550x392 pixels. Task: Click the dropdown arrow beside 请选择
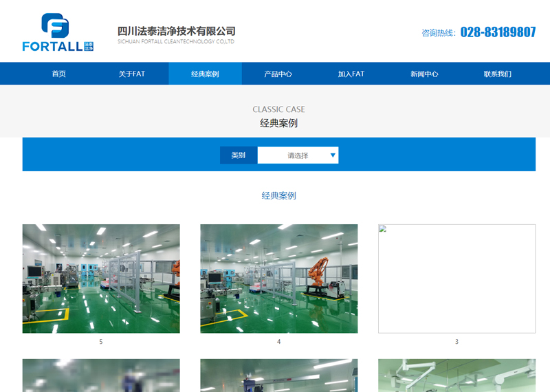click(x=333, y=155)
